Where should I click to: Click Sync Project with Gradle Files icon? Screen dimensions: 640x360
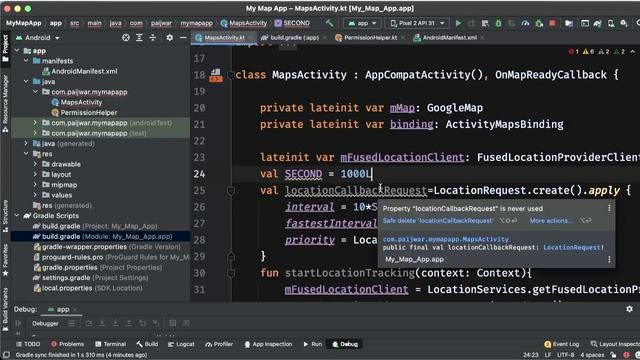point(597,23)
